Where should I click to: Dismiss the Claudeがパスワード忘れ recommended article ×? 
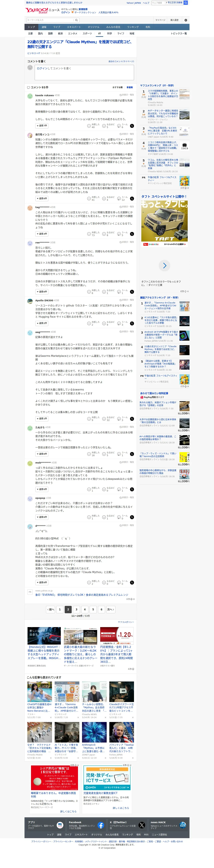pos(133,717)
